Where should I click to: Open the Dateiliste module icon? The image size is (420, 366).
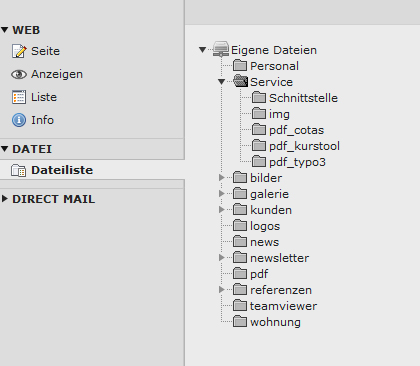pyautogui.click(x=18, y=170)
